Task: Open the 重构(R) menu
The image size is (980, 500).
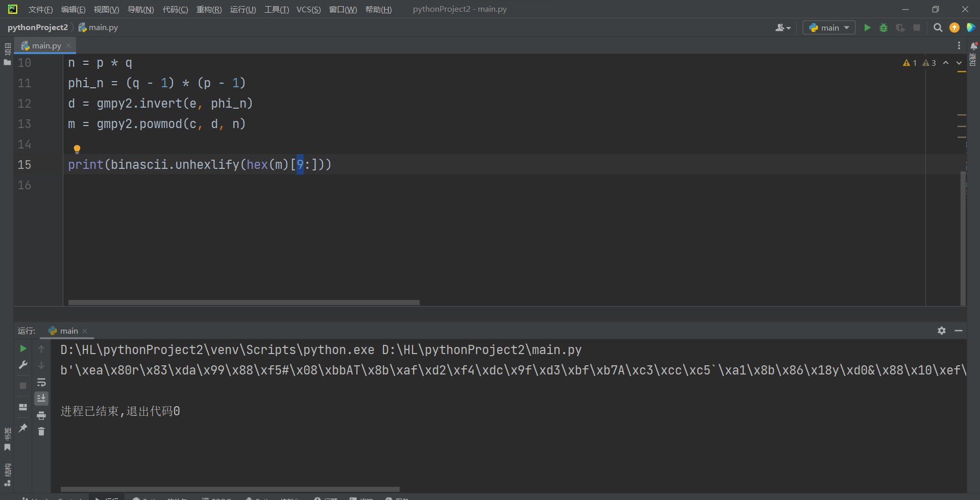Action: [x=209, y=9]
